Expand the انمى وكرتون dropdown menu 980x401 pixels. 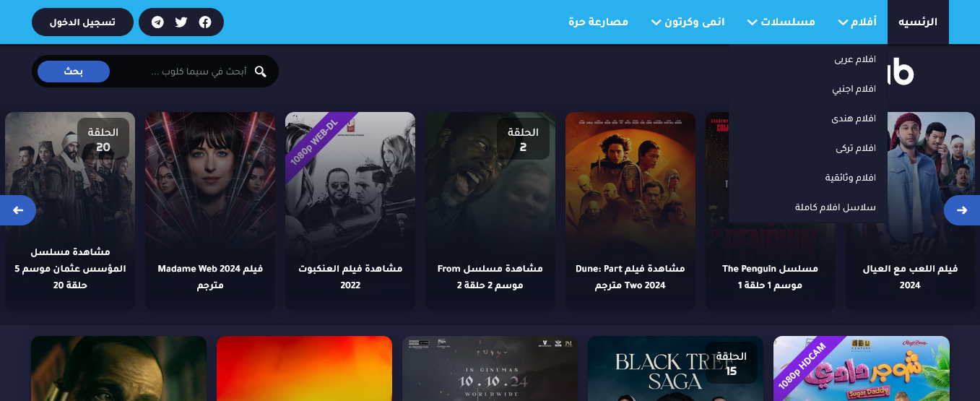pyautogui.click(x=688, y=22)
